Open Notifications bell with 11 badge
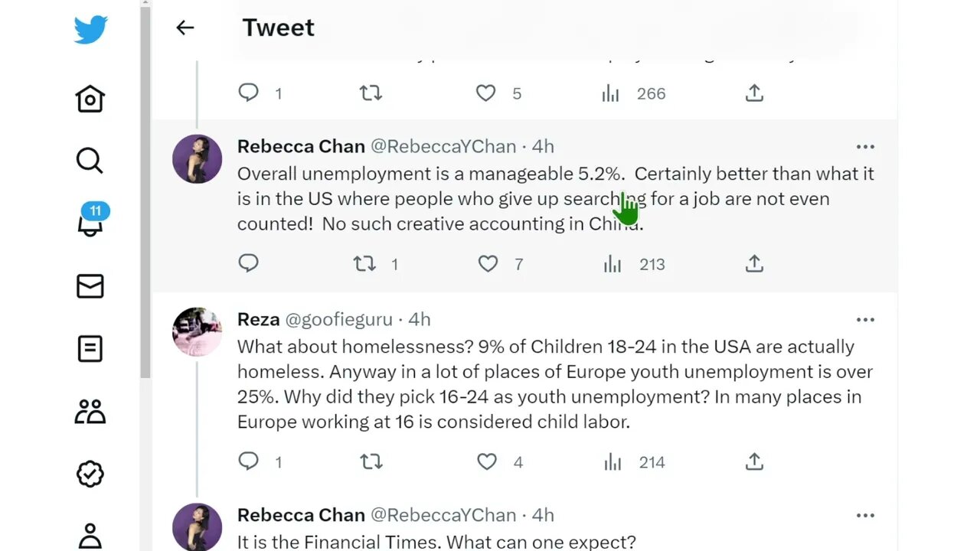Image resolution: width=980 pixels, height=551 pixels. [90, 222]
